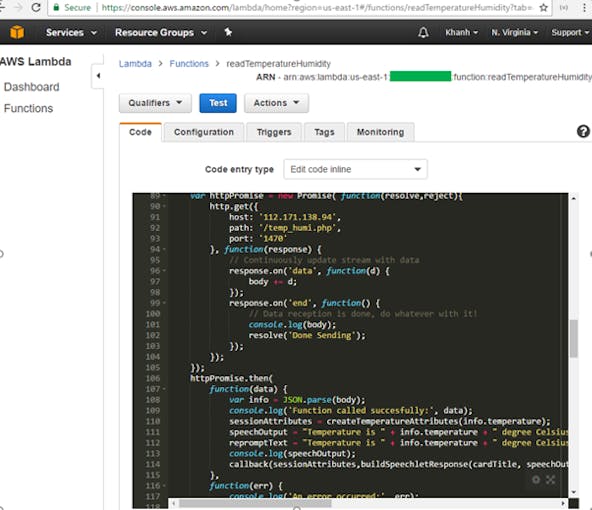
Task: Click the pin shortcut icon in navbar
Action: [228, 32]
